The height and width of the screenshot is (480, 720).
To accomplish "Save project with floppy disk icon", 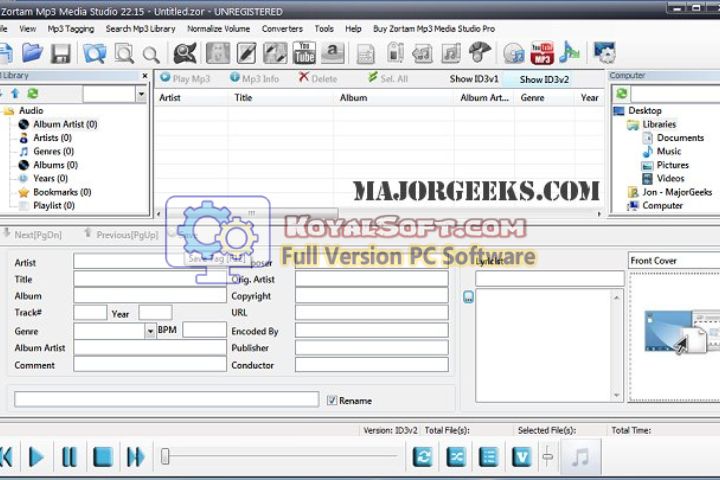I will coord(61,53).
